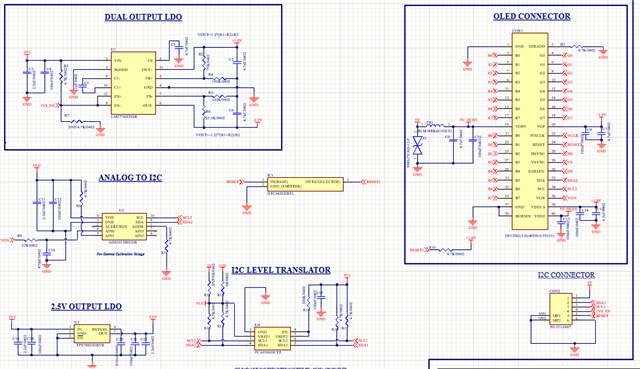The width and height of the screenshot is (640, 369).
Task: Select the 40-pin CON1 OLED connector body
Action: coord(530,131)
